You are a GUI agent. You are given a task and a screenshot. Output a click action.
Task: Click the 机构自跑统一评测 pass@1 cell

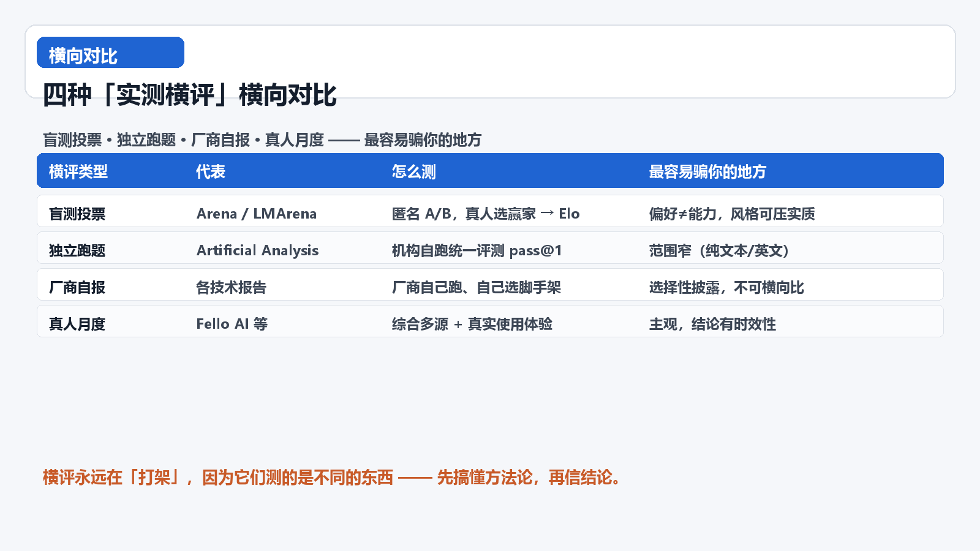[x=477, y=250]
